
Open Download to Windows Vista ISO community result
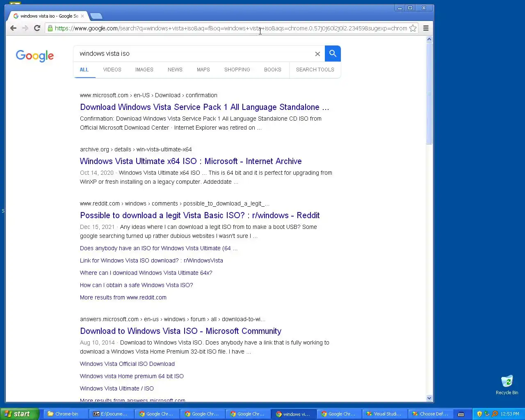click(180, 331)
